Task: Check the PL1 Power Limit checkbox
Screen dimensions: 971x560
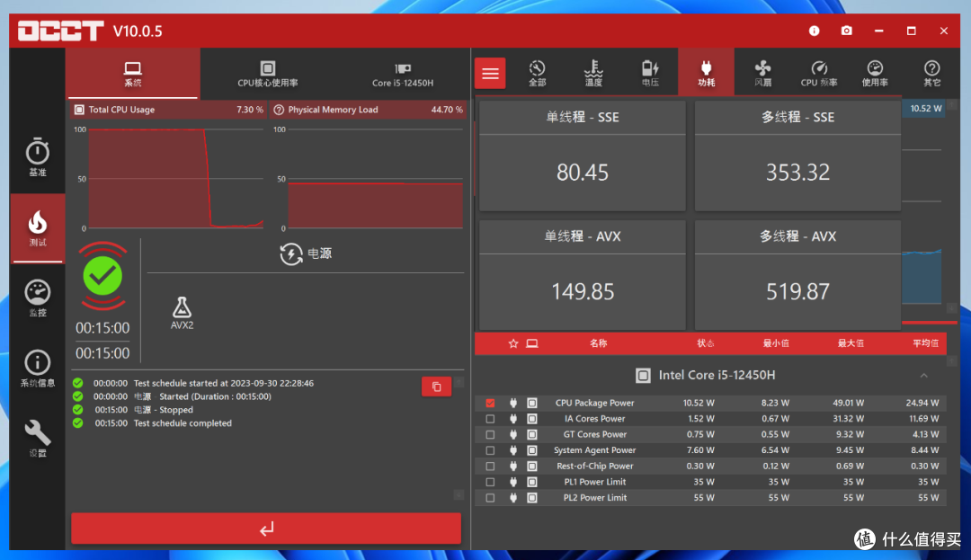Action: tap(491, 482)
